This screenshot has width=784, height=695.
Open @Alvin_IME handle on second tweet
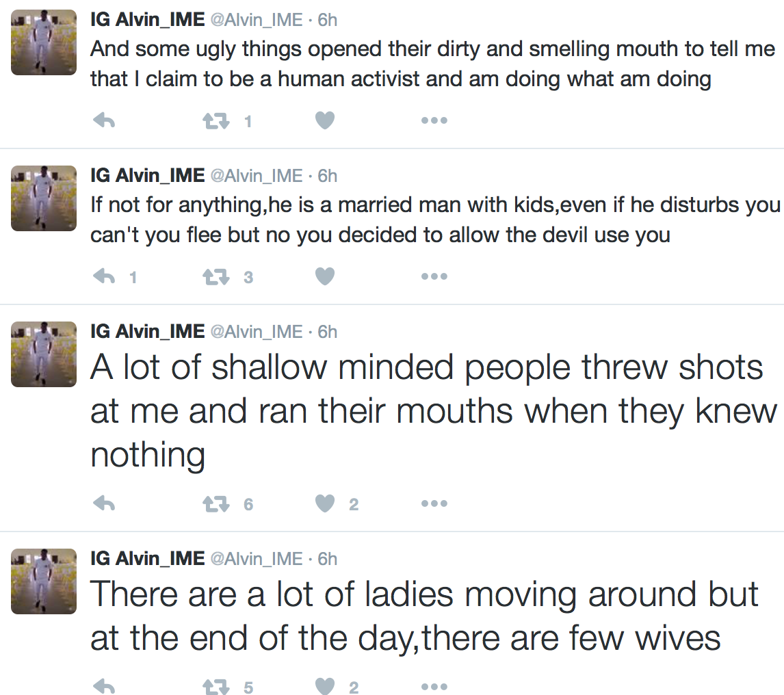click(x=257, y=176)
